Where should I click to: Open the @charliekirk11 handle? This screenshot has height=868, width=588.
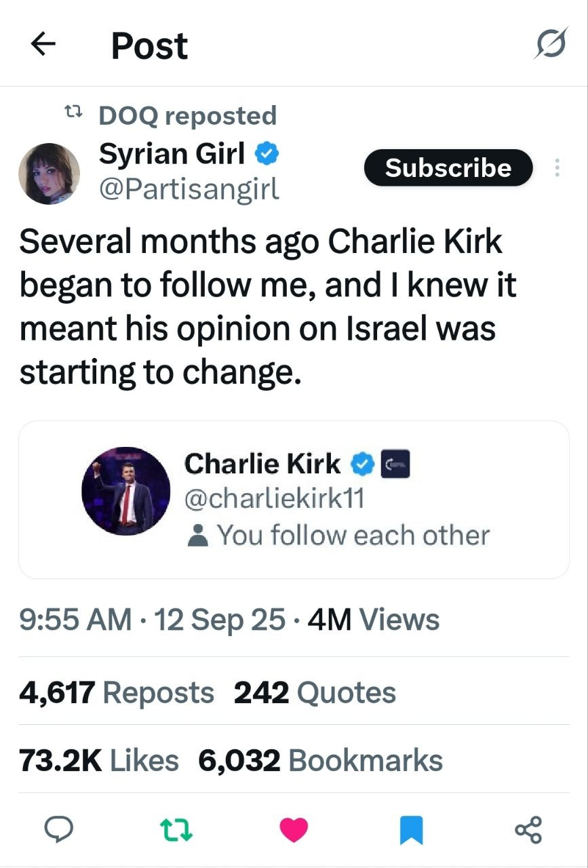click(274, 499)
